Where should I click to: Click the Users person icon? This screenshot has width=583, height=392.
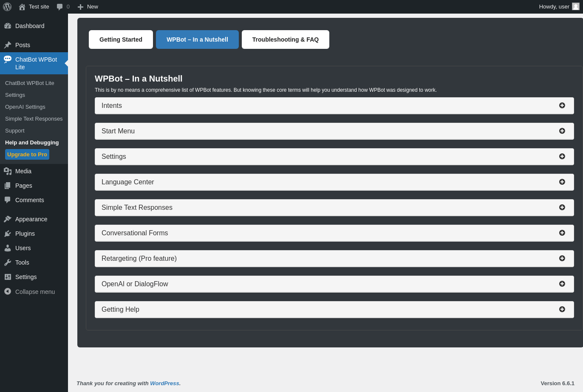pyautogui.click(x=8, y=248)
